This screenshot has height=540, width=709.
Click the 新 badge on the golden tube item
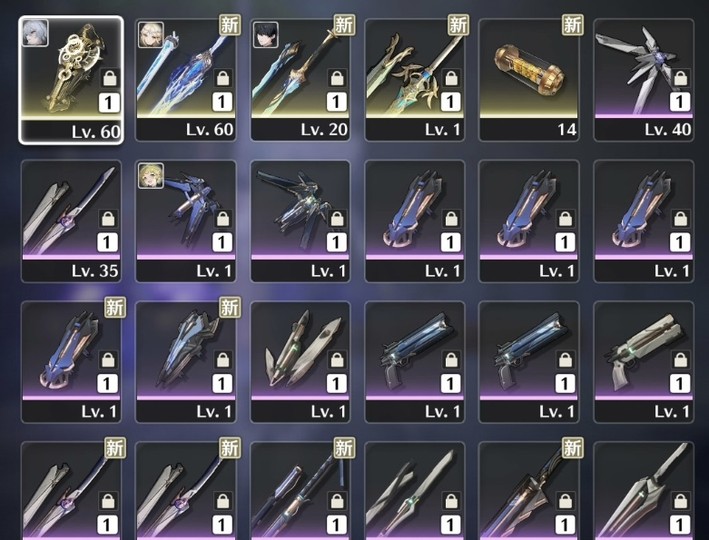pyautogui.click(x=572, y=24)
